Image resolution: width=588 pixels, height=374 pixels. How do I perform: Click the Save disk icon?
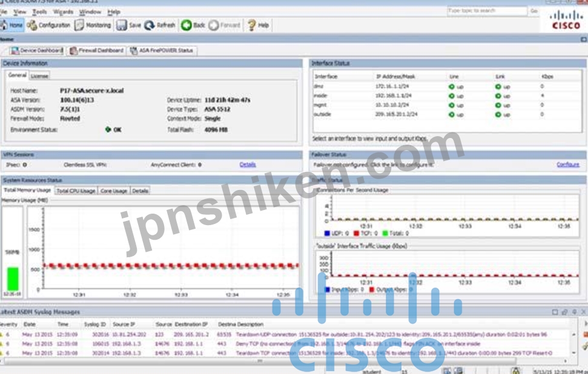click(122, 25)
